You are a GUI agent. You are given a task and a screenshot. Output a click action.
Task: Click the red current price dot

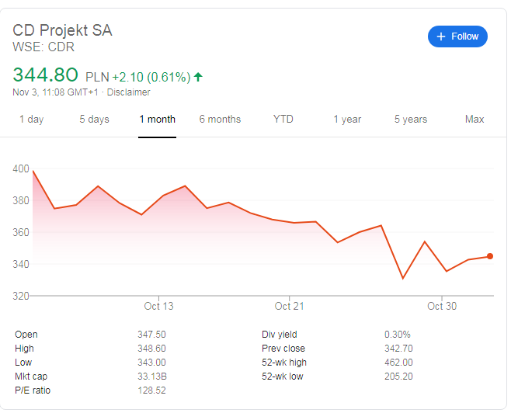pos(490,256)
